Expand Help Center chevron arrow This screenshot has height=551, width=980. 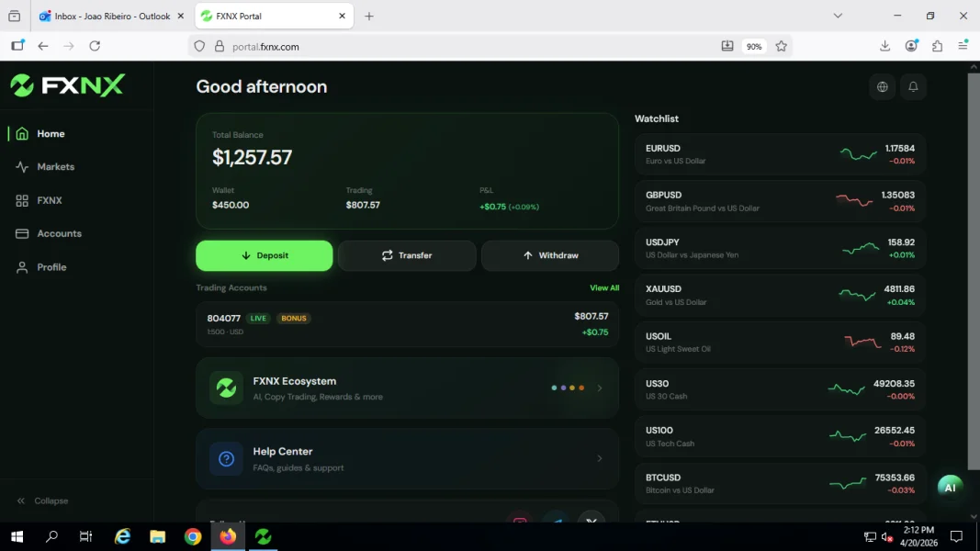(600, 458)
